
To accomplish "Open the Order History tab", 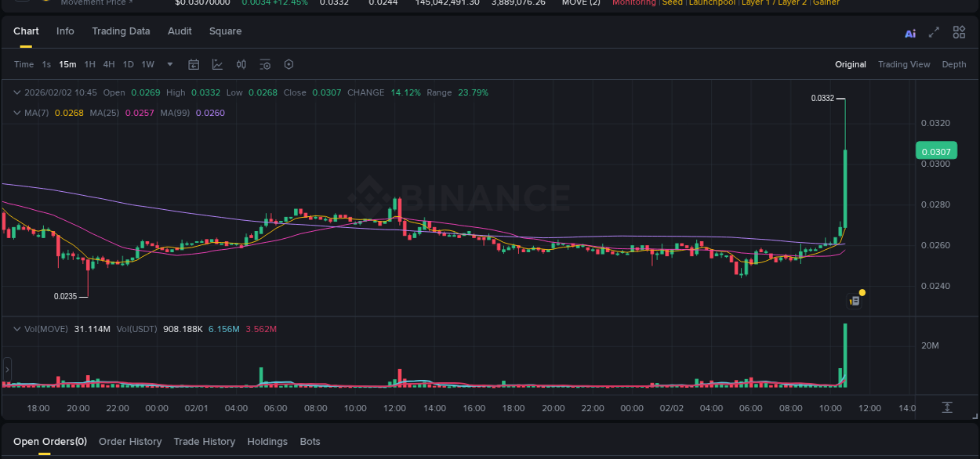I will 130,441.
